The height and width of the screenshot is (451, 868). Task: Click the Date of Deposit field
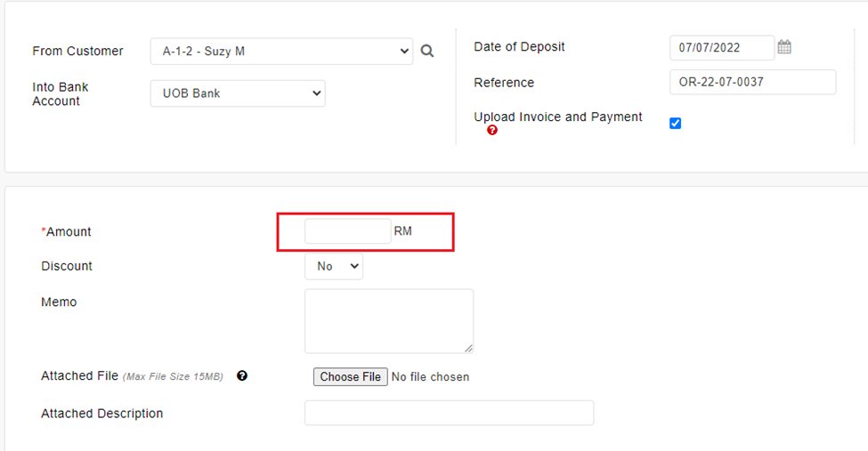[721, 47]
